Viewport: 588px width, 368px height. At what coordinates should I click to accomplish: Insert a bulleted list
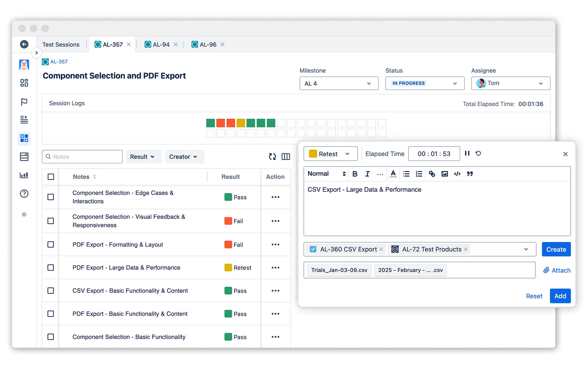point(406,174)
